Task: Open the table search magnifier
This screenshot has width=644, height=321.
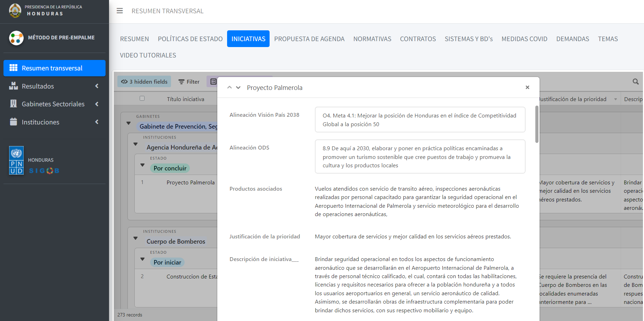Action: click(x=635, y=82)
